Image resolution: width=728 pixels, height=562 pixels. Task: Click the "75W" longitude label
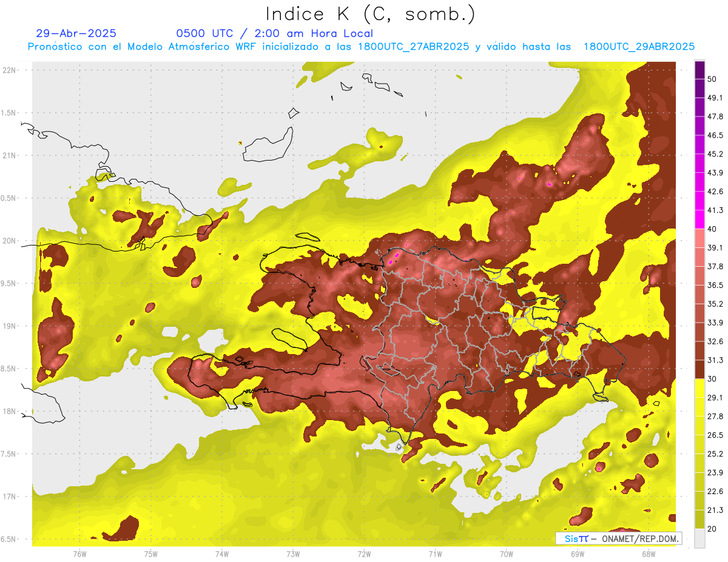(150, 554)
